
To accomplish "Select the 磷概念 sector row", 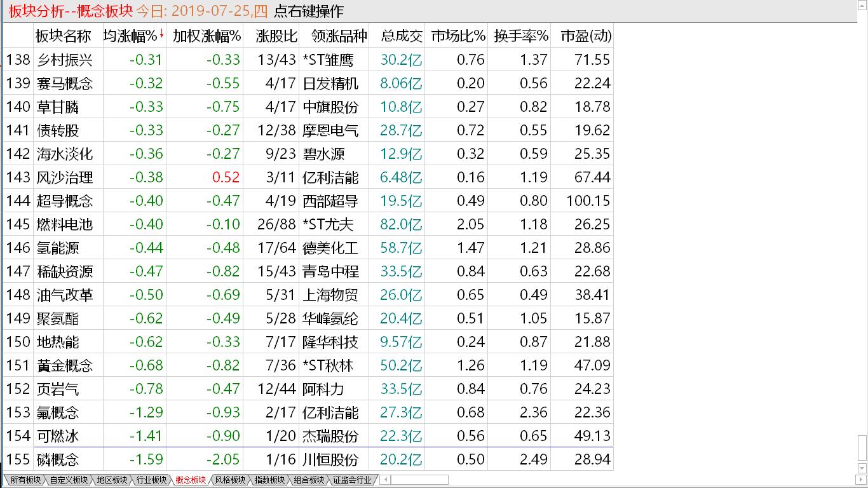I will pyautogui.click(x=308, y=459).
